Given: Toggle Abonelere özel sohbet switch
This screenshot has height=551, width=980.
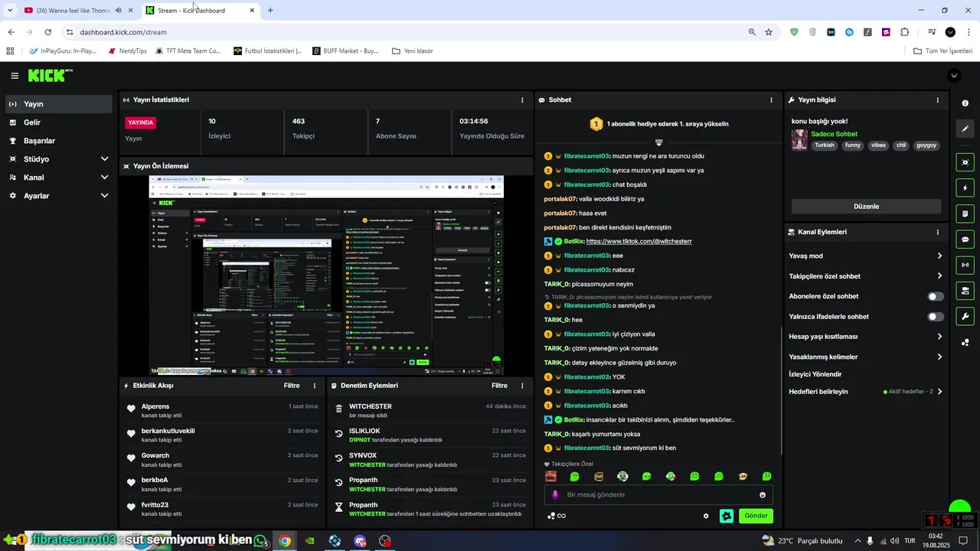Looking at the screenshot, I should tap(936, 296).
